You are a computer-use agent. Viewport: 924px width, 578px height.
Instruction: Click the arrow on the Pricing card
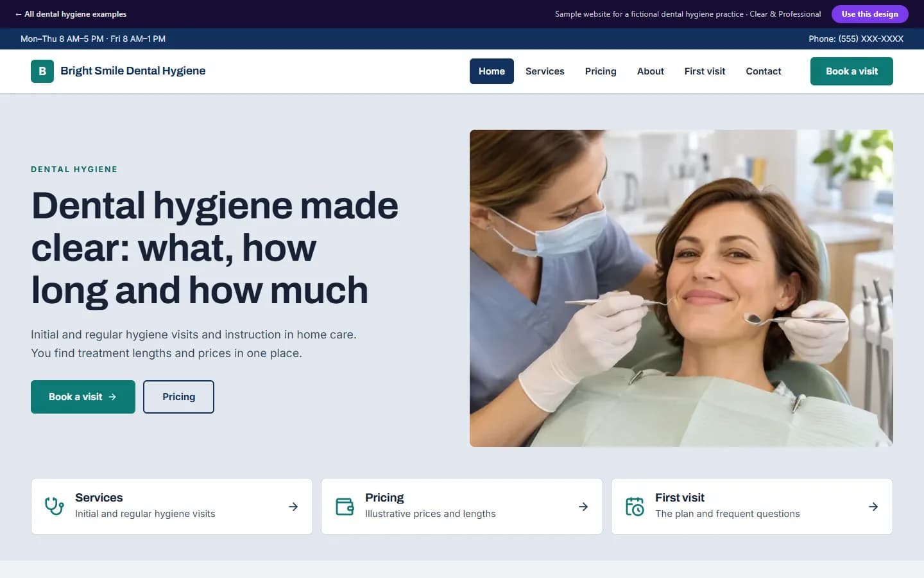coord(583,507)
